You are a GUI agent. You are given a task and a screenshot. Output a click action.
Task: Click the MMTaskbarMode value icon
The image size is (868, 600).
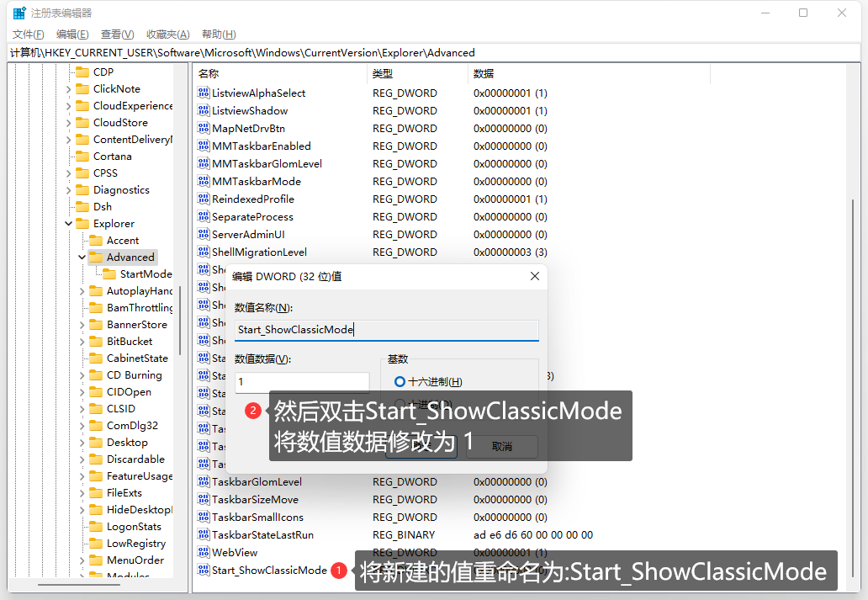(x=204, y=181)
